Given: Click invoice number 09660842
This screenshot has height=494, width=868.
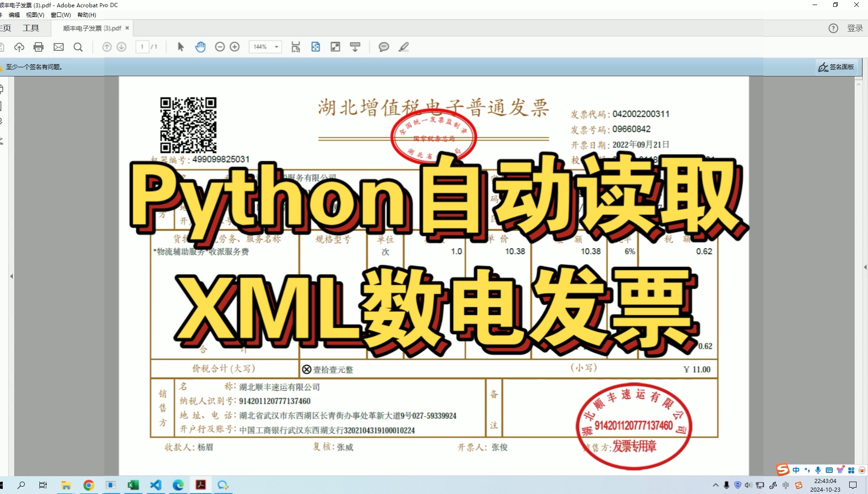Looking at the screenshot, I should (632, 129).
